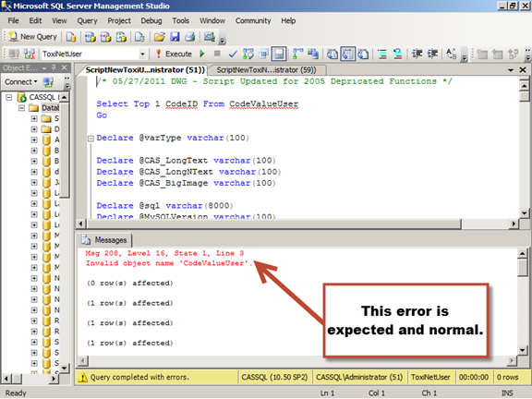Open the File menu
This screenshot has height=399, width=532.
(13, 20)
